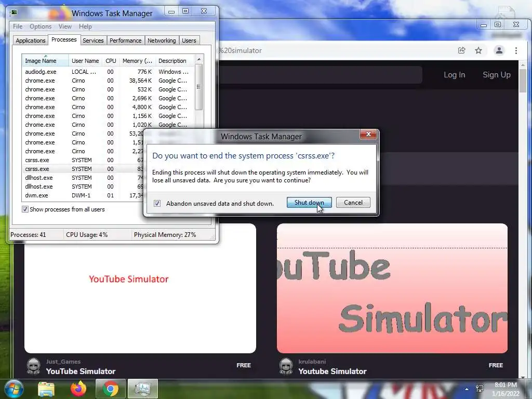Switch to the Performance tab
This screenshot has width=532, height=399.
(125, 41)
